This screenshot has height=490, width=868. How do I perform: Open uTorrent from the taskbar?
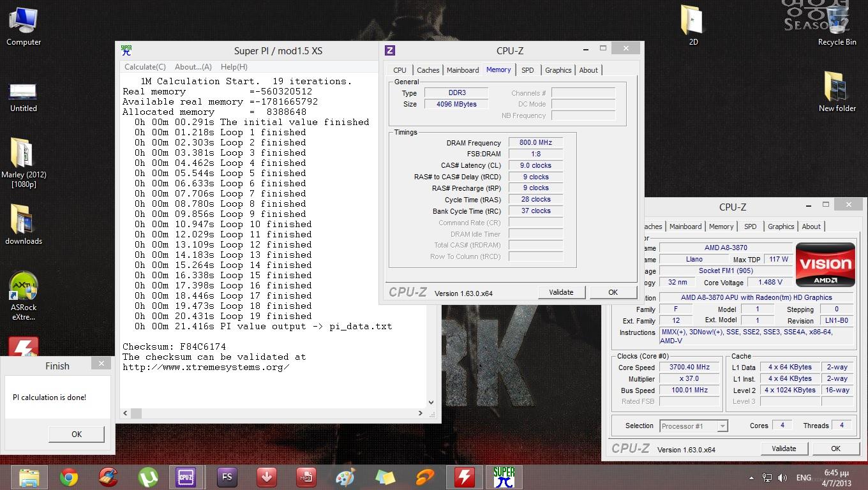coord(148,477)
